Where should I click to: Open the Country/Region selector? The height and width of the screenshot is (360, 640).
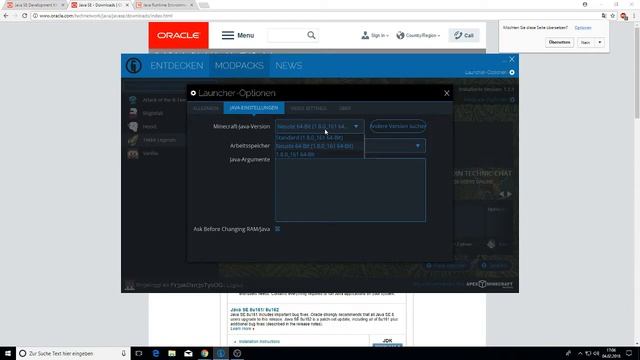point(418,36)
